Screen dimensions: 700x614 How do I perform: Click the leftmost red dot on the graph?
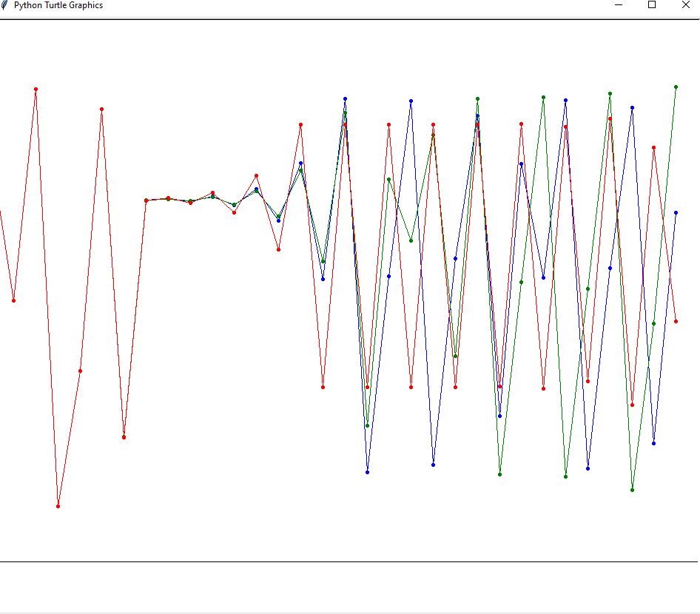click(13, 300)
